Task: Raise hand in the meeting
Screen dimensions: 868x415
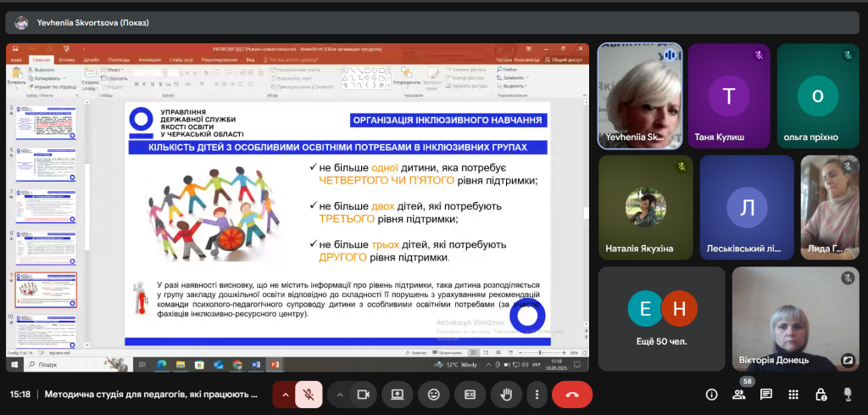Action: 506,395
